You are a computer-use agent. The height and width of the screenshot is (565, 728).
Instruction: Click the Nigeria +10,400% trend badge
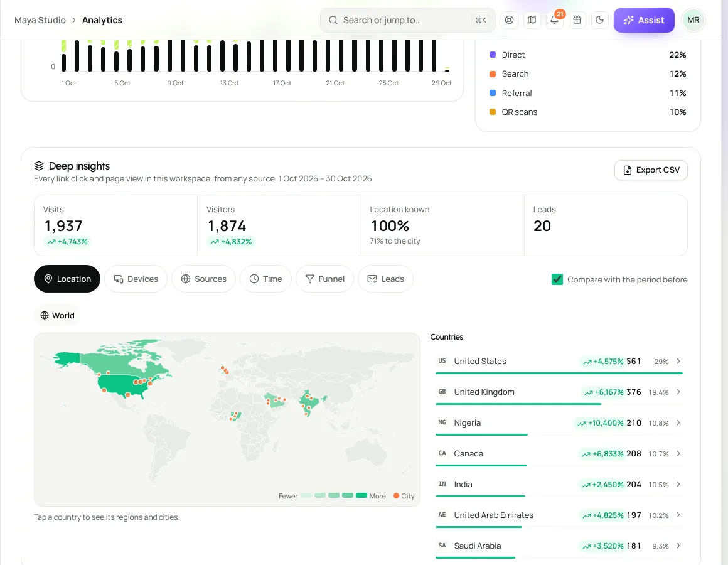tap(599, 423)
